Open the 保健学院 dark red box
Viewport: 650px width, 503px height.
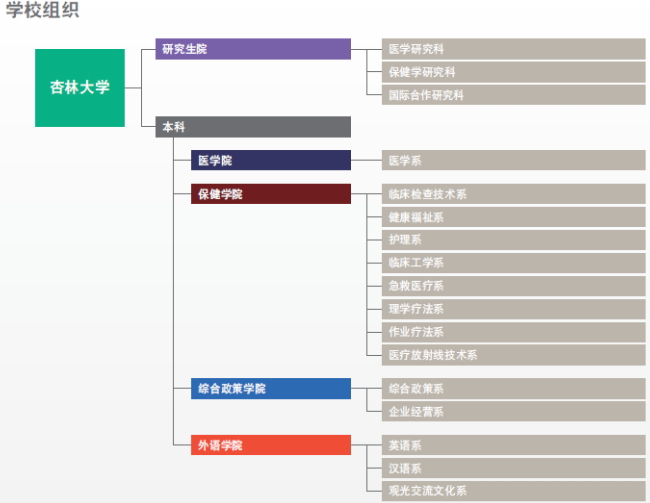271,194
